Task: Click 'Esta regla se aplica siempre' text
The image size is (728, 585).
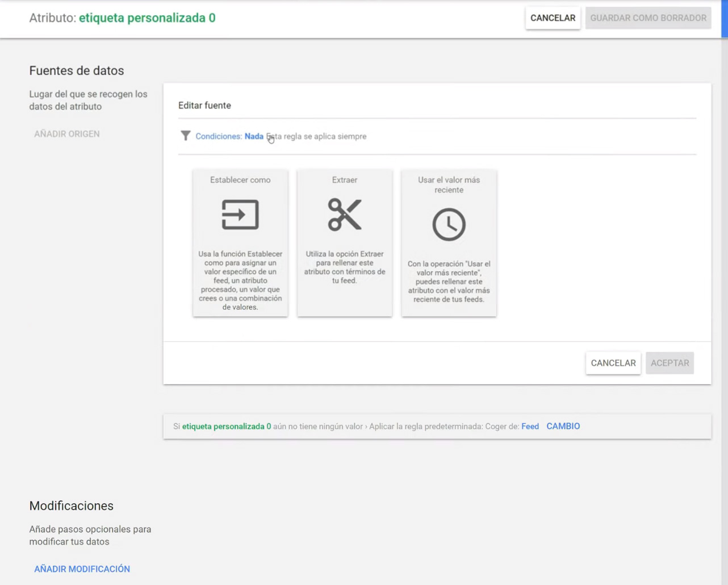Action: [x=316, y=136]
